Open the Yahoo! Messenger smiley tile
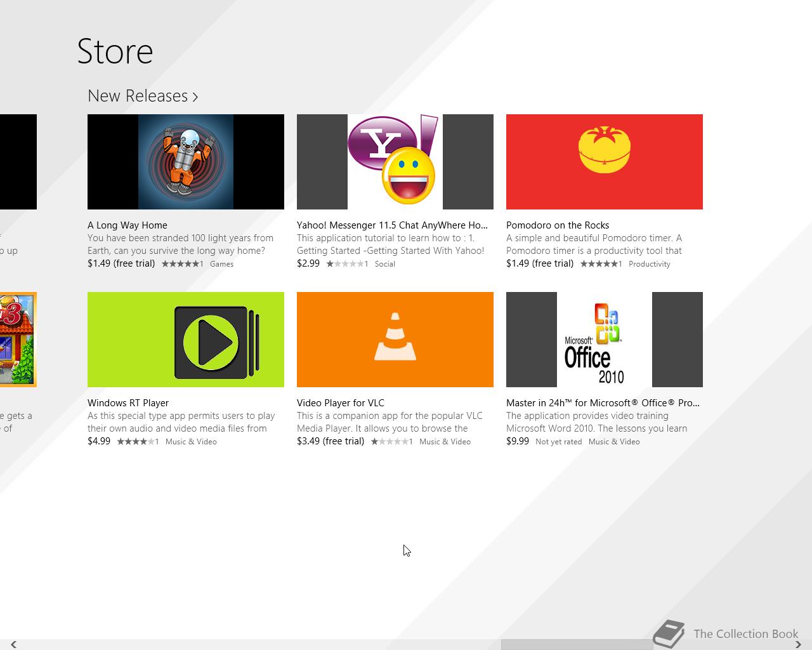The width and height of the screenshot is (812, 650). pyautogui.click(x=395, y=162)
